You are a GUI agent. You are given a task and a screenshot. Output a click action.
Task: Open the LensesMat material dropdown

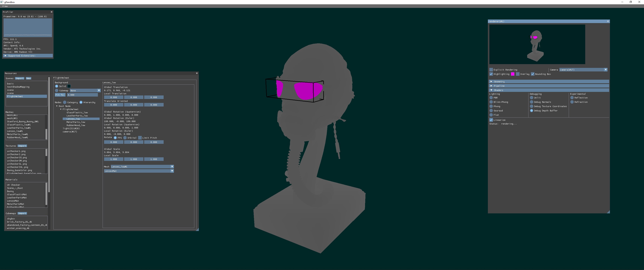172,171
